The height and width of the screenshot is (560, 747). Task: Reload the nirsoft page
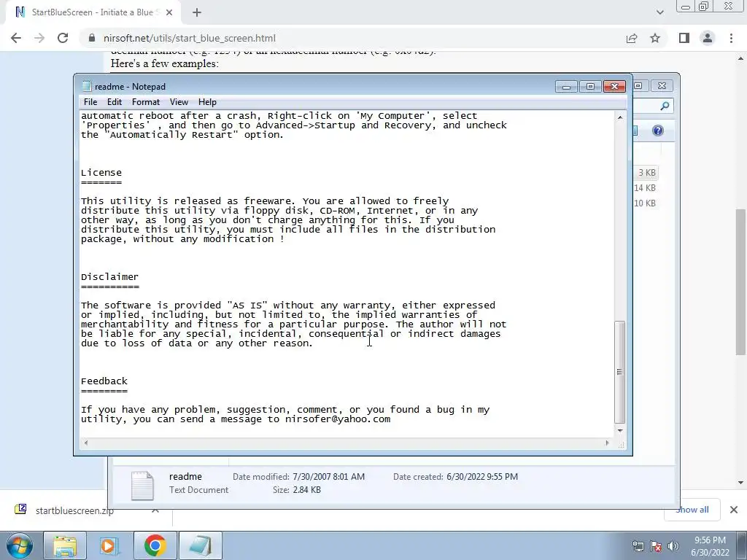(x=63, y=38)
